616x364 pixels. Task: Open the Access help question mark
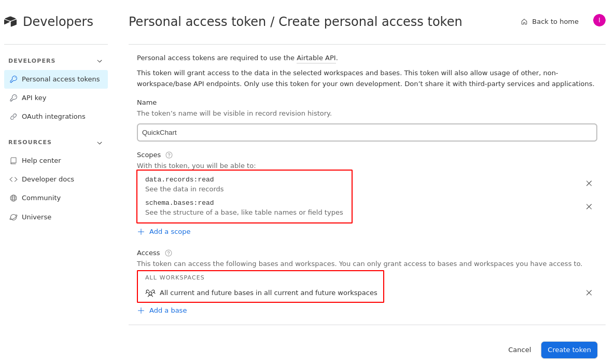[x=169, y=253]
